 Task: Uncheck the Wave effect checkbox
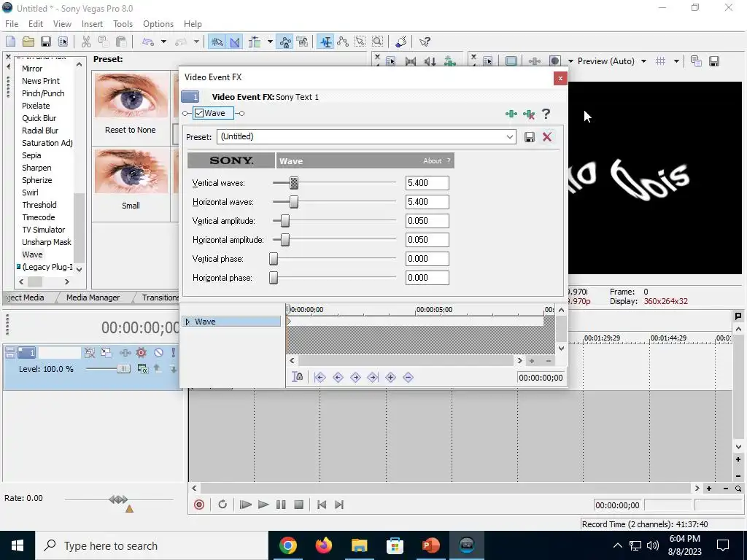pos(199,113)
